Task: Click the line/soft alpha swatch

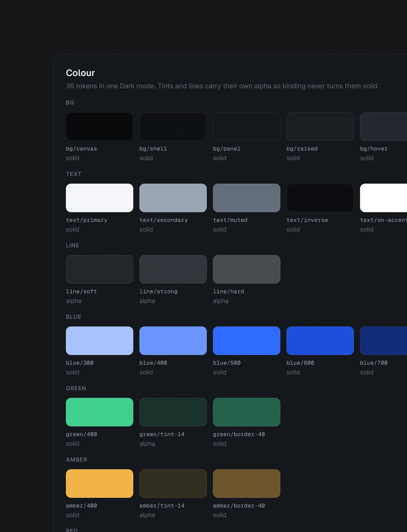Action: click(x=99, y=269)
